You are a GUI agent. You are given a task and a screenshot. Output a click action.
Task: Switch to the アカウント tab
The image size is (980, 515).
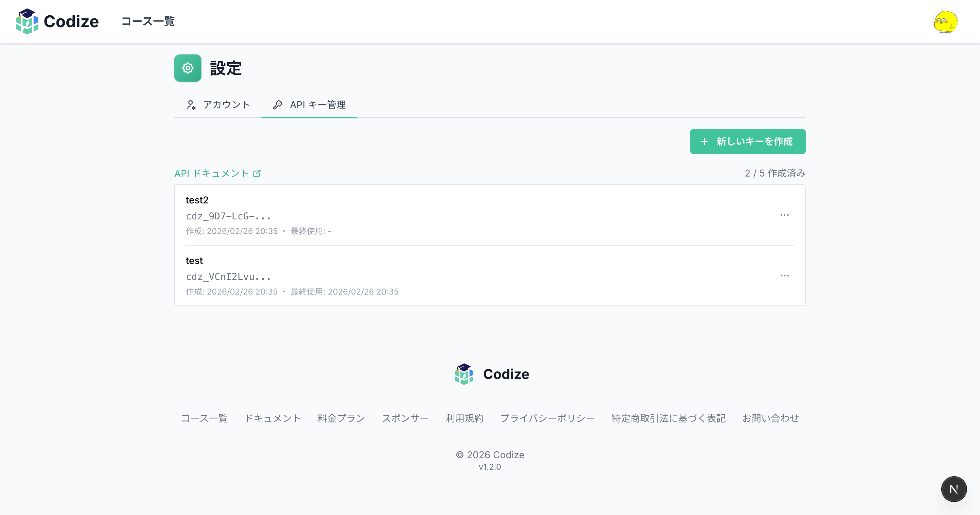(218, 104)
